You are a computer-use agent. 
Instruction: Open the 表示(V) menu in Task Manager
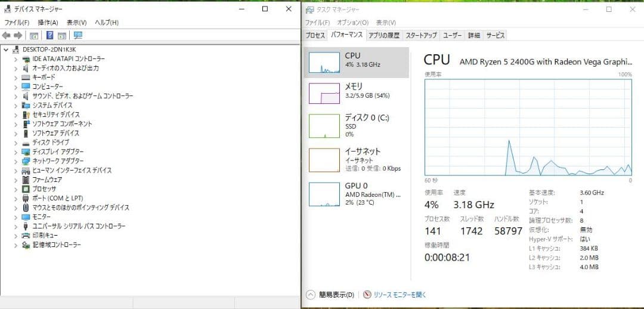(386, 23)
